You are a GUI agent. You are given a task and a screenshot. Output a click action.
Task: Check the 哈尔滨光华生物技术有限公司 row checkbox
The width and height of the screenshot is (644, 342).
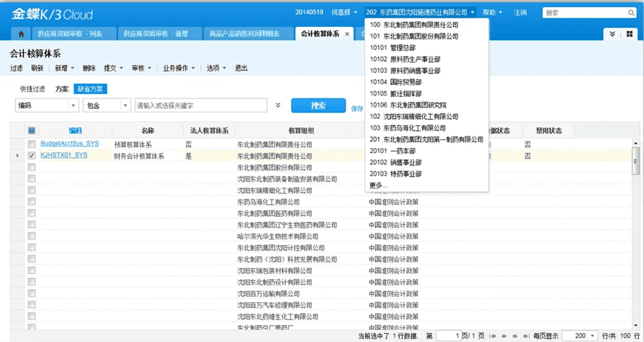click(31, 236)
